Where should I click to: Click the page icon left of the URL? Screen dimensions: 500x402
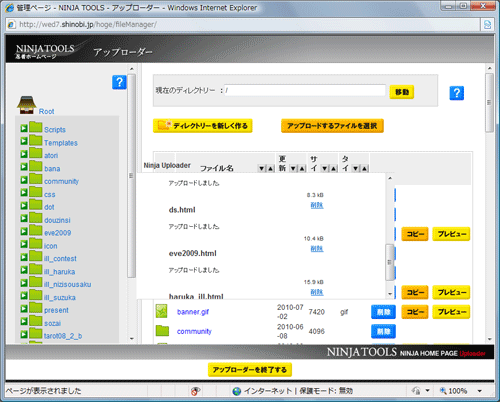click(11, 24)
